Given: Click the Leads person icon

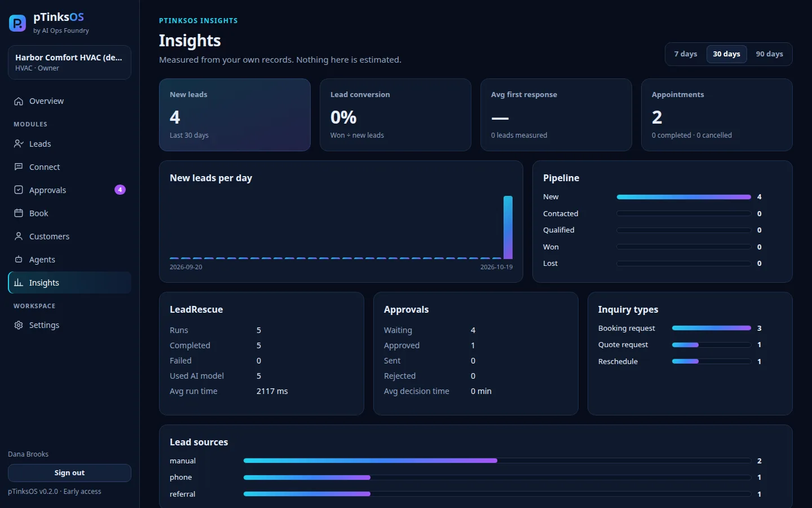Looking at the screenshot, I should pyautogui.click(x=19, y=144).
